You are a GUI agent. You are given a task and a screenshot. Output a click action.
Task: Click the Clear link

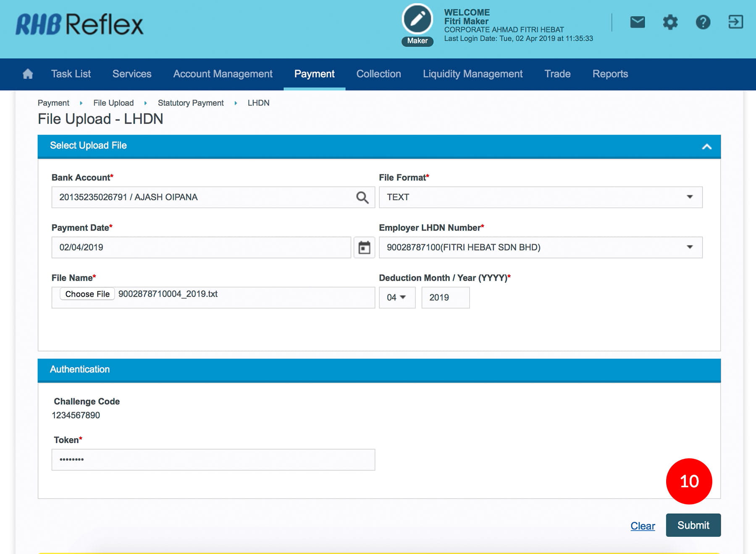coord(642,526)
